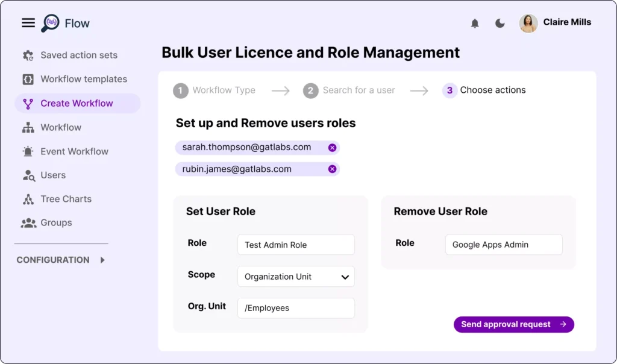The width and height of the screenshot is (617, 364).
Task: Open the Scope dropdown
Action: (296, 277)
